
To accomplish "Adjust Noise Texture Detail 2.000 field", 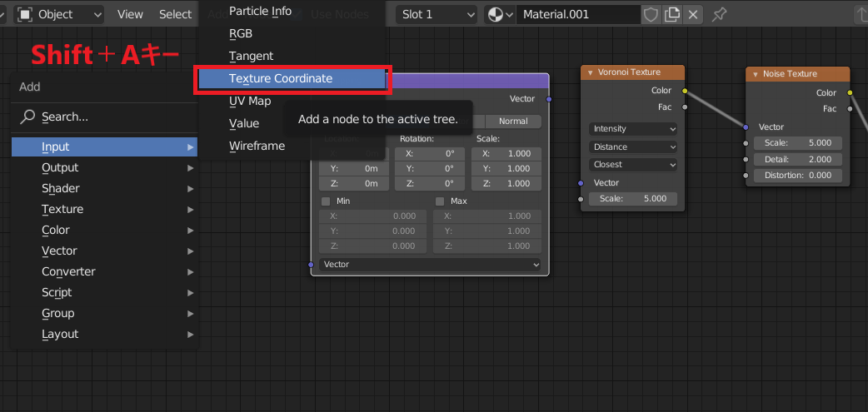I will pyautogui.click(x=798, y=159).
